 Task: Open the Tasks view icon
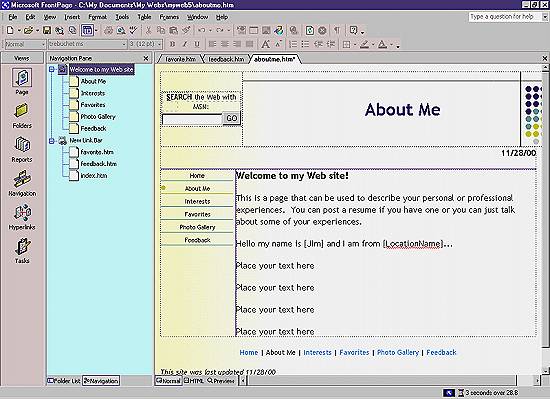coord(22,246)
